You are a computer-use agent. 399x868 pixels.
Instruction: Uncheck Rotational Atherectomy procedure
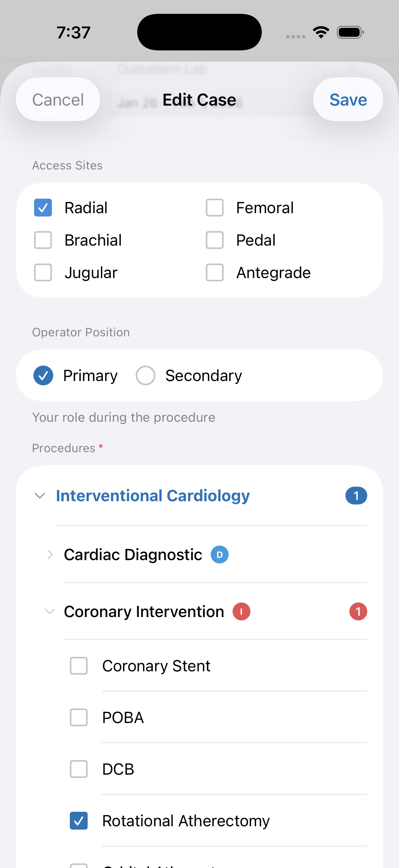coord(79,821)
